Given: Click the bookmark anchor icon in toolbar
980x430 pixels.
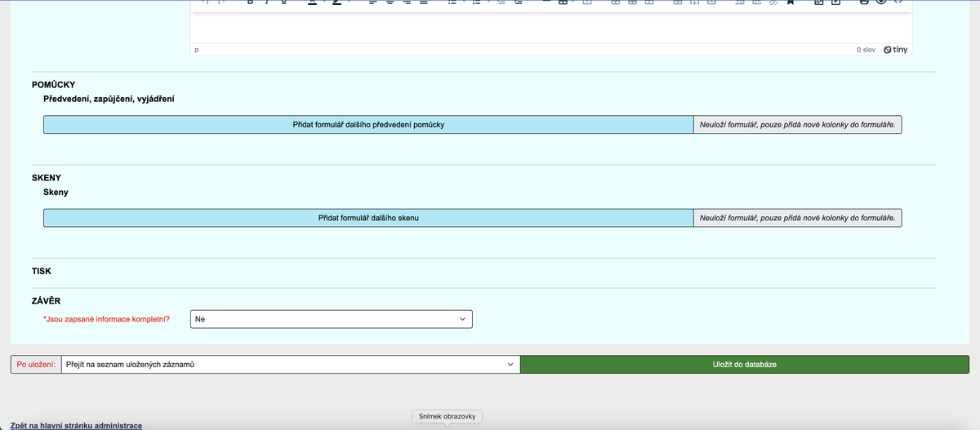Looking at the screenshot, I should pos(791,2).
